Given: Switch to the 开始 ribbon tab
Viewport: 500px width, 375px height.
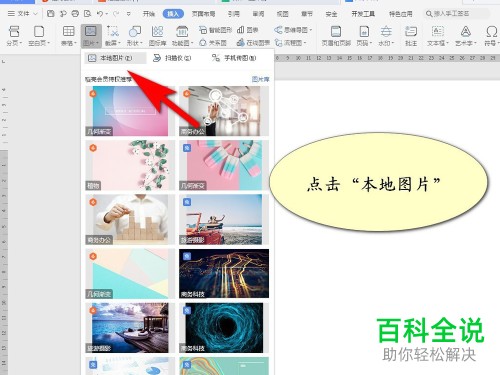Looking at the screenshot, I should [149, 14].
